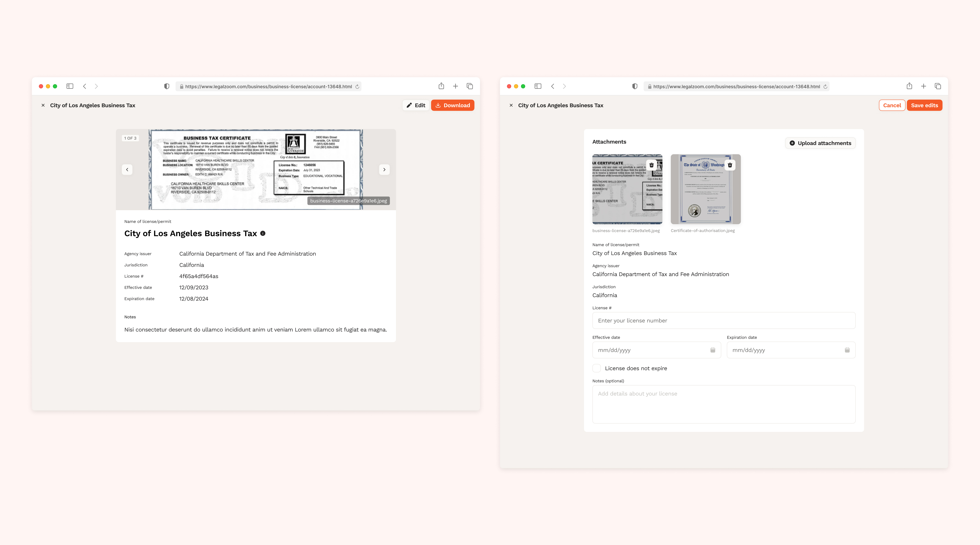The image size is (980, 545).
Task: Click the Edit button
Action: coord(416,105)
